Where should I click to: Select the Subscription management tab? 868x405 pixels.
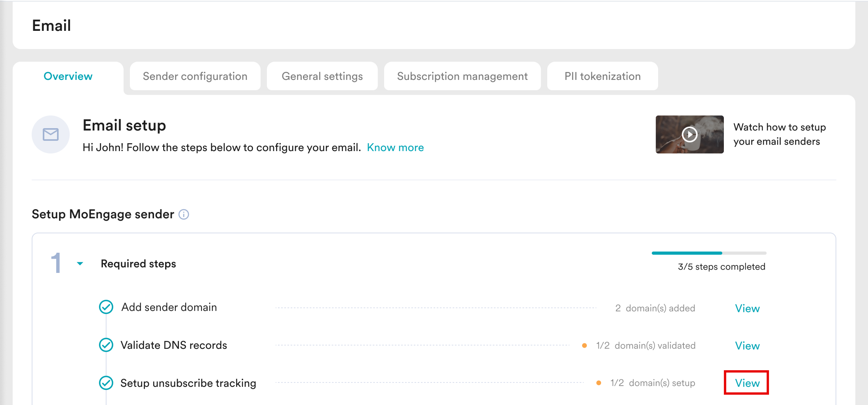pos(462,76)
